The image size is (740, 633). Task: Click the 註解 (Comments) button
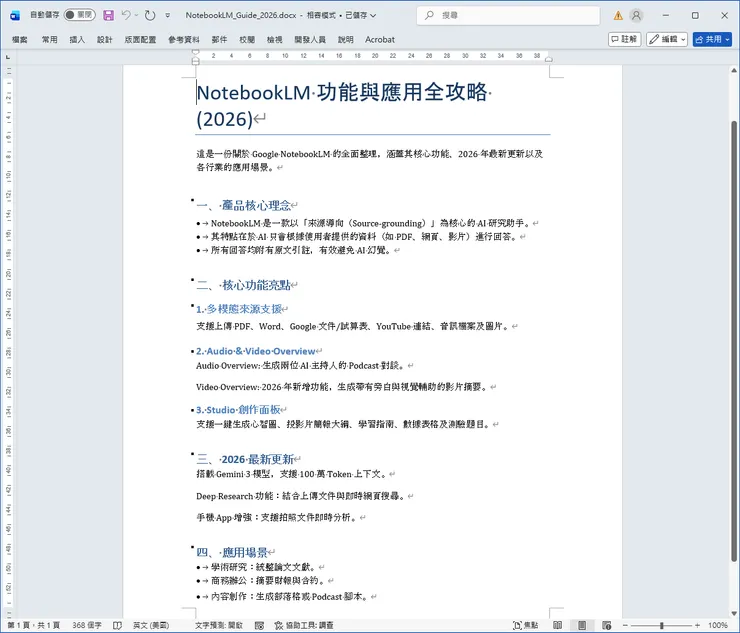(624, 39)
